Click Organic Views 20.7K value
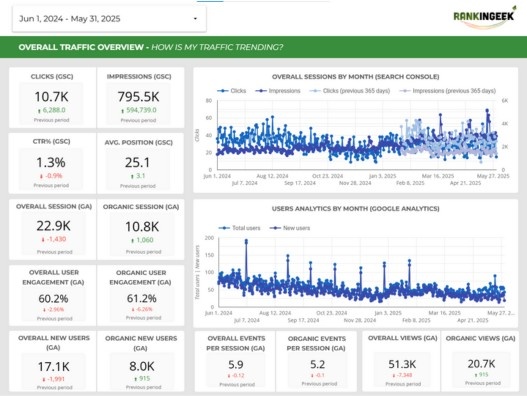Screen dimensions: 527x396 pos(482,364)
